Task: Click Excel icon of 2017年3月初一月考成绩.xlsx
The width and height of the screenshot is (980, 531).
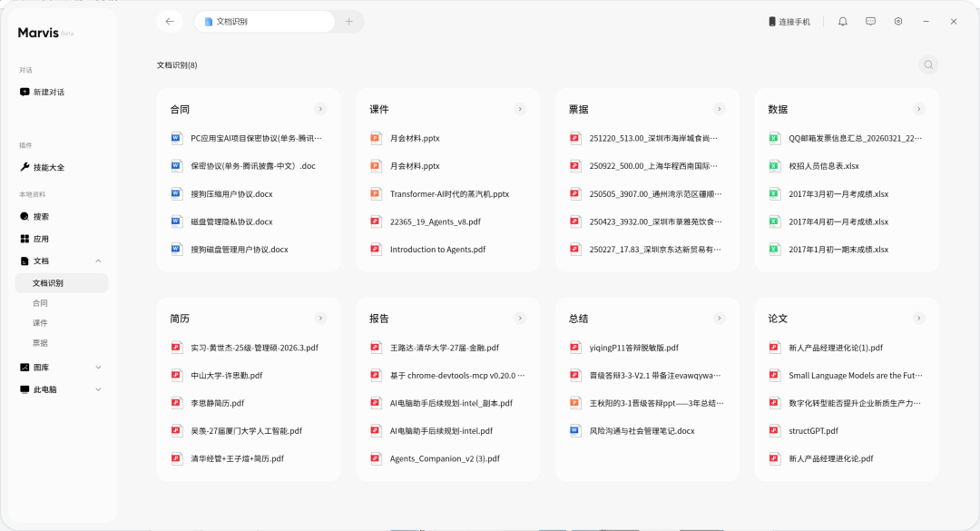Action: [x=774, y=194]
